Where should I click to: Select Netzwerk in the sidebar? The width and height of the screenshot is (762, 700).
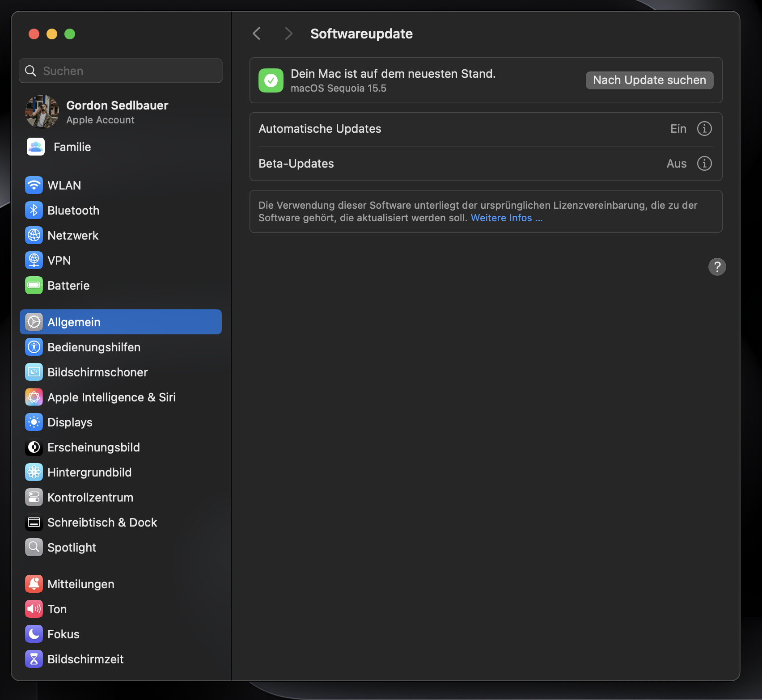coord(73,235)
